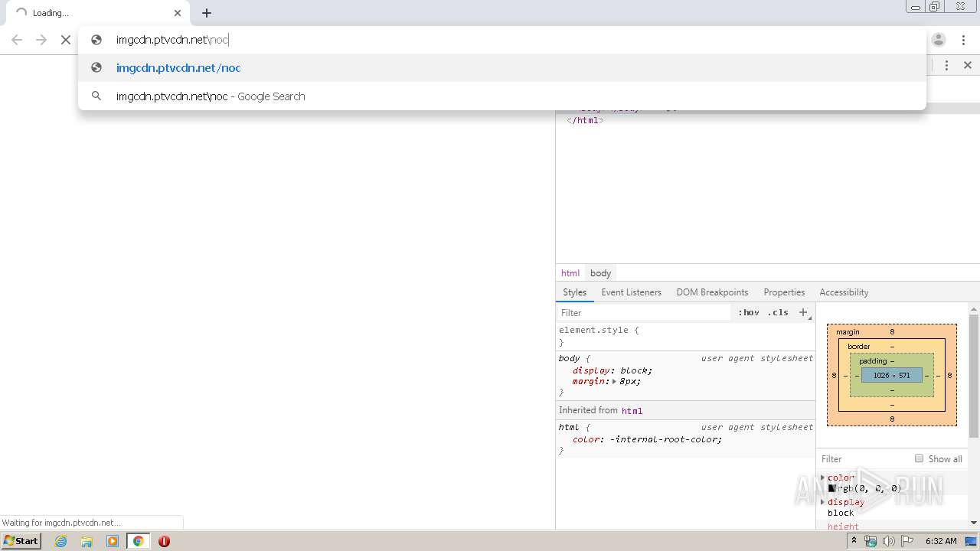980x551 pixels.
Task: Expand the display computed property
Action: (x=823, y=502)
